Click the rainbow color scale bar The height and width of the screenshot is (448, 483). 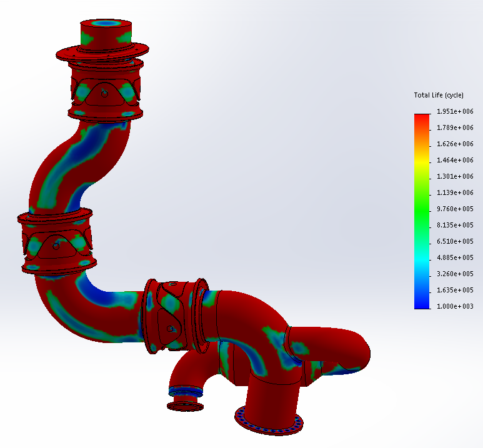(422, 211)
